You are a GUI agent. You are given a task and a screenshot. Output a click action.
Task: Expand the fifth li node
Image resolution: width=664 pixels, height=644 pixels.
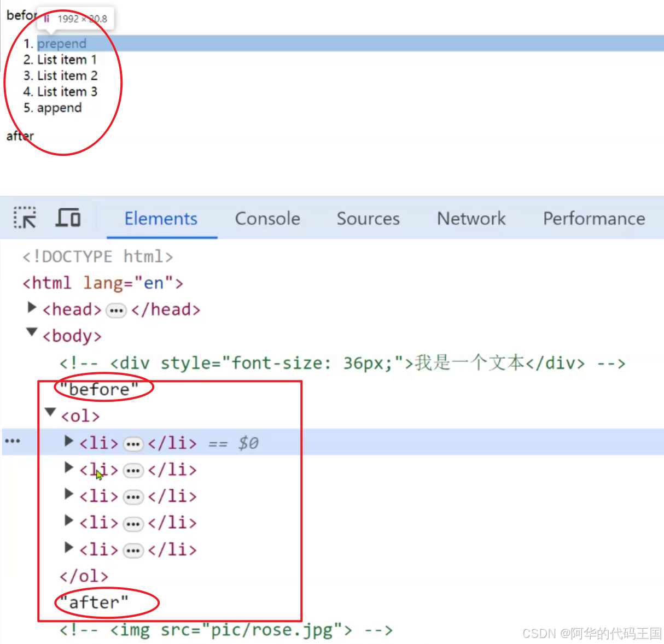[x=69, y=547]
